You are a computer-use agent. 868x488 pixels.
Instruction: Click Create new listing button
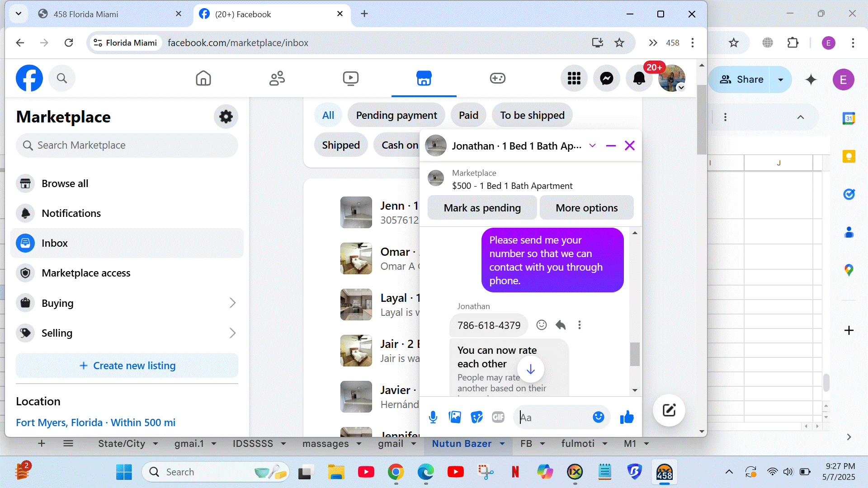127,366
